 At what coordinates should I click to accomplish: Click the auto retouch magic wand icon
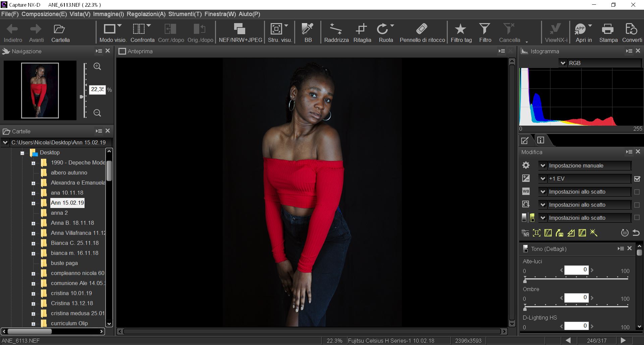[594, 233]
